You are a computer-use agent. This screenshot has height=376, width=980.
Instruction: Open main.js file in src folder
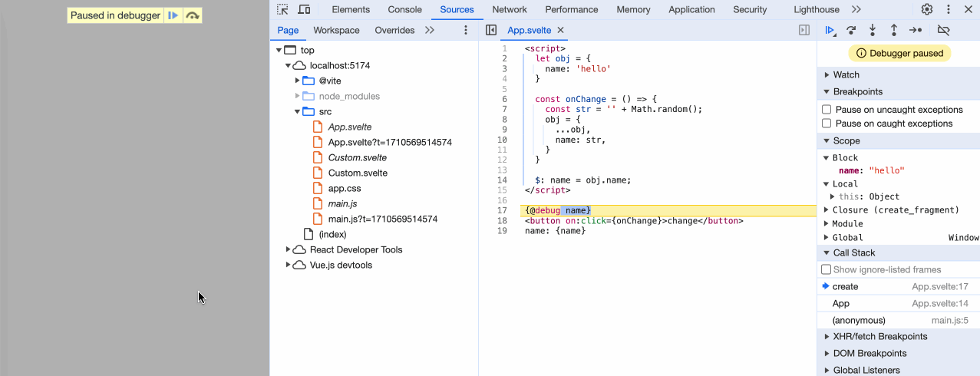[x=342, y=203]
